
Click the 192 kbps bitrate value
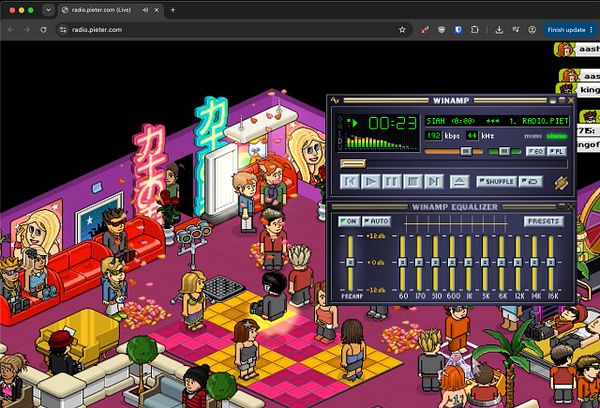434,136
